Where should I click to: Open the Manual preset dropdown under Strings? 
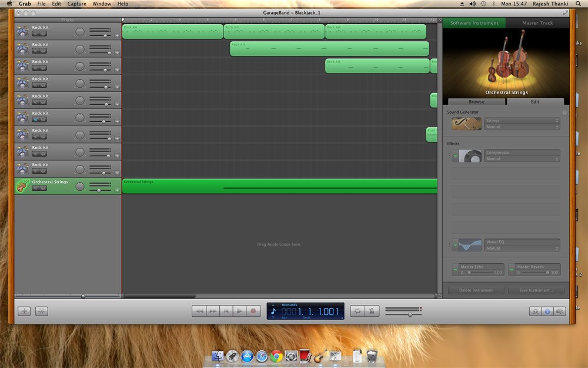point(522,127)
